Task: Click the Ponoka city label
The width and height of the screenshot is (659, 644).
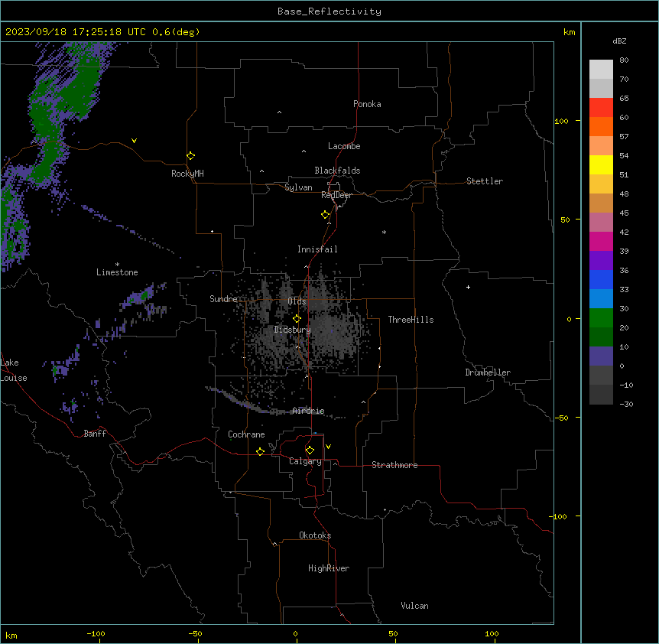Action: click(x=367, y=104)
